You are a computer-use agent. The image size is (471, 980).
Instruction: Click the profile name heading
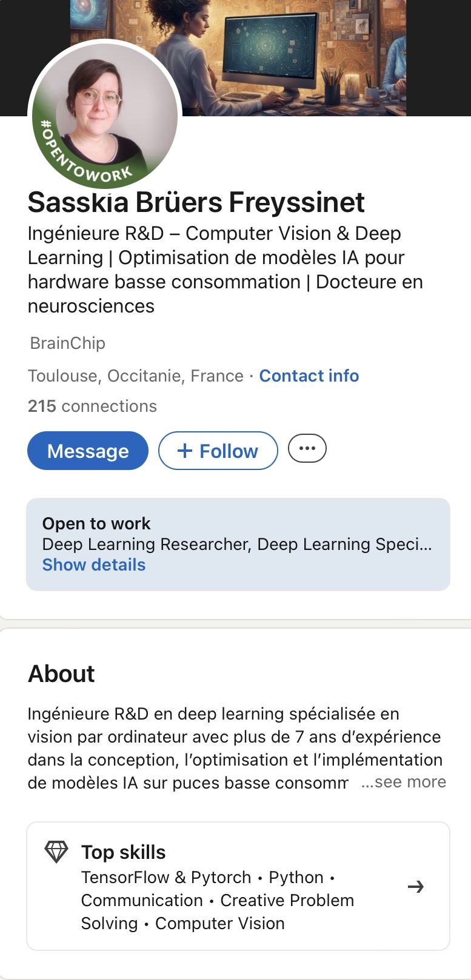(196, 202)
